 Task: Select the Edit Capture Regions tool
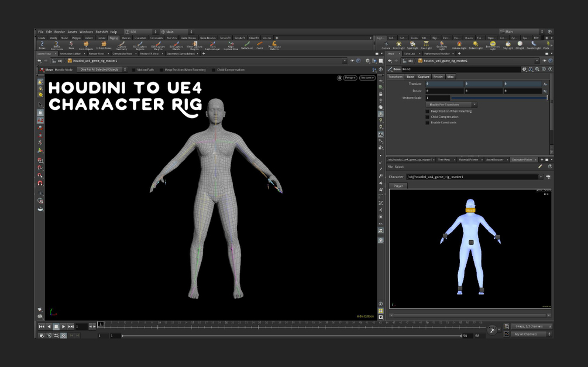[x=140, y=46]
